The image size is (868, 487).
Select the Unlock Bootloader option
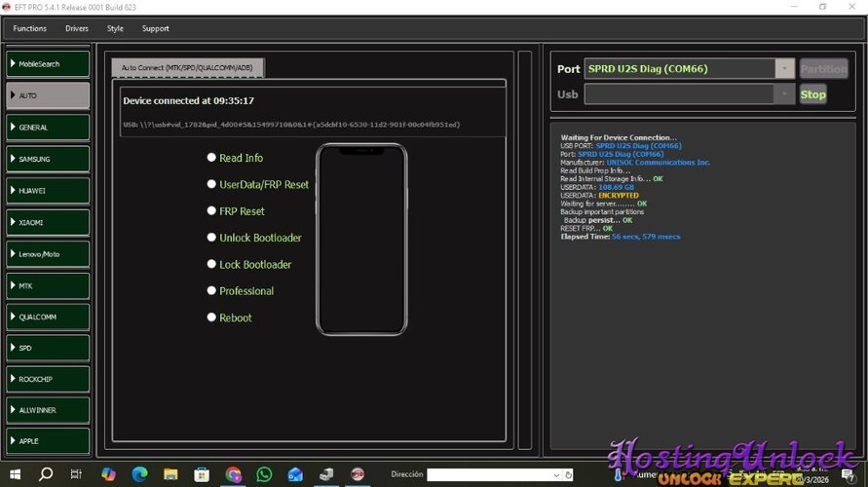[211, 238]
